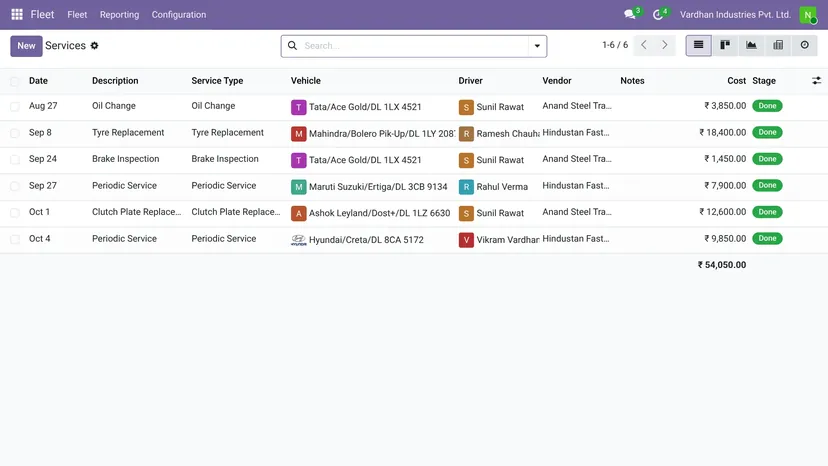
Task: Open the conversations chat icon
Action: click(x=629, y=15)
